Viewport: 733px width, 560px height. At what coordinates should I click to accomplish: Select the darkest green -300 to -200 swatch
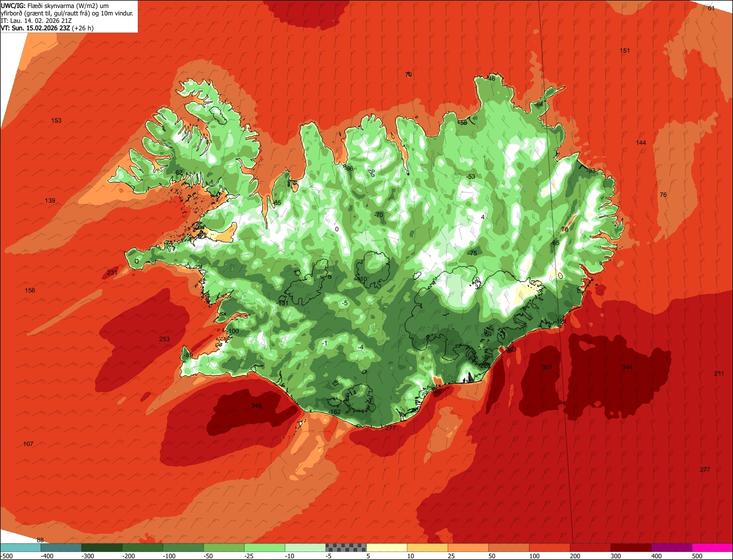pyautogui.click(x=102, y=547)
